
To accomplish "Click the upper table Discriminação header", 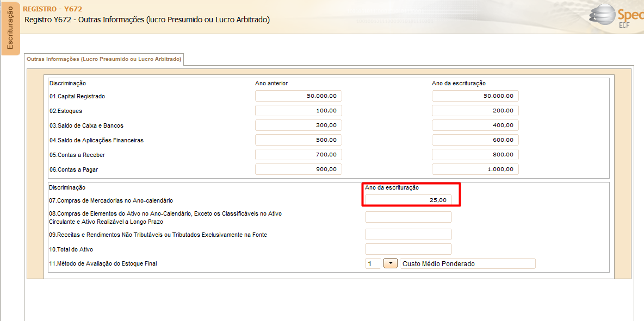I will point(67,83).
